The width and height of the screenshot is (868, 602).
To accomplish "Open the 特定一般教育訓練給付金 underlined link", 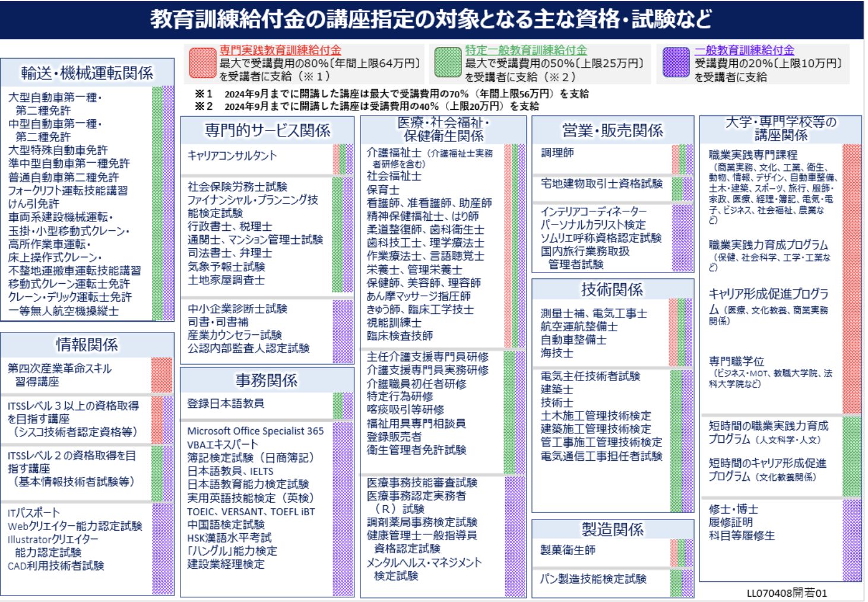I will pyautogui.click(x=525, y=50).
